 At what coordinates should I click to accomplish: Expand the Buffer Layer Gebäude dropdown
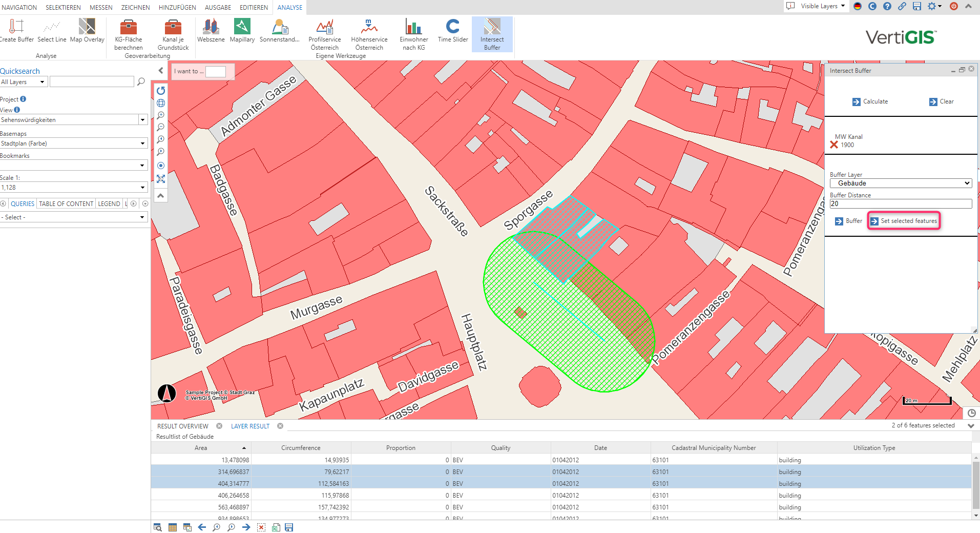(901, 183)
